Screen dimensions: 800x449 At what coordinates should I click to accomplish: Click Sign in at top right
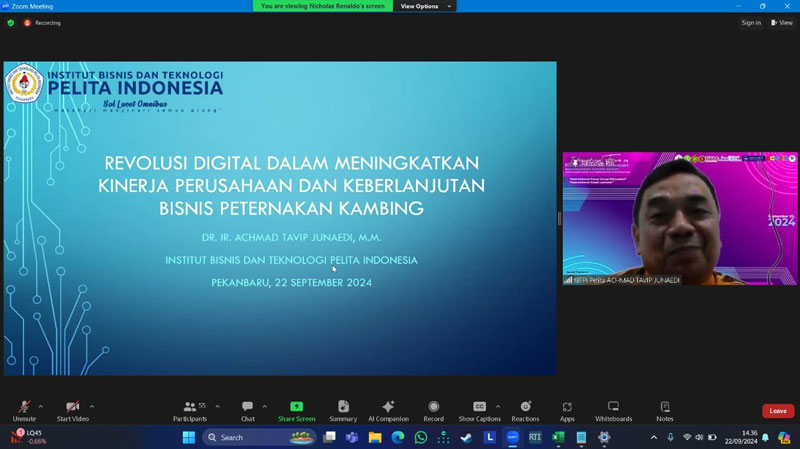point(751,23)
